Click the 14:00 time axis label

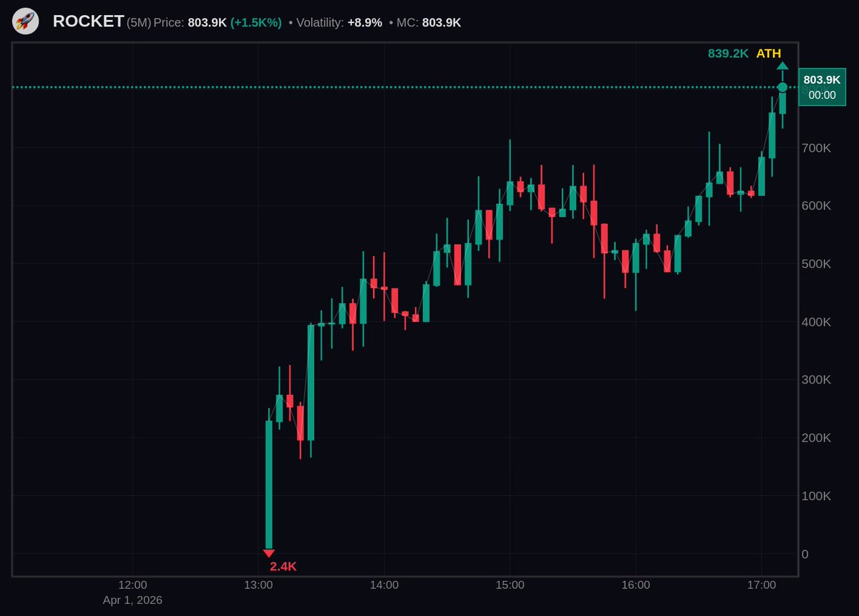click(x=384, y=585)
